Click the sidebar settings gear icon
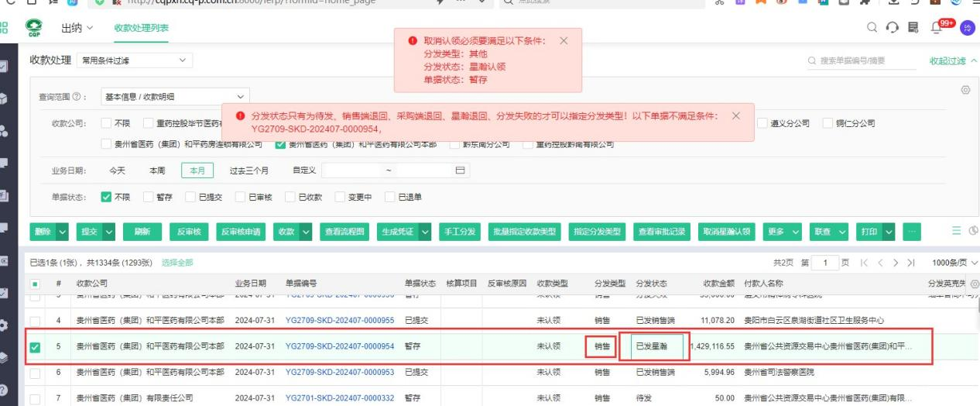Viewport: 980px width, 406px height. 3,325
